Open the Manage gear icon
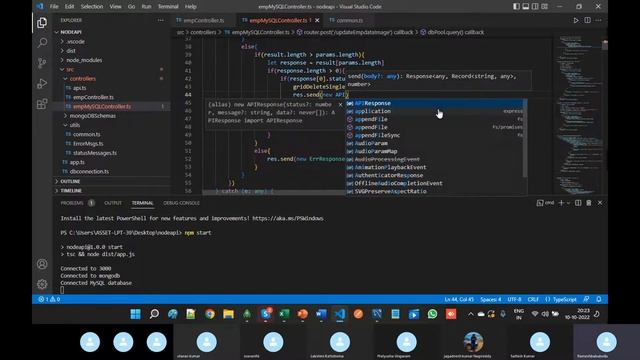Image resolution: width=640 pixels, height=360 pixels. click(x=42, y=284)
